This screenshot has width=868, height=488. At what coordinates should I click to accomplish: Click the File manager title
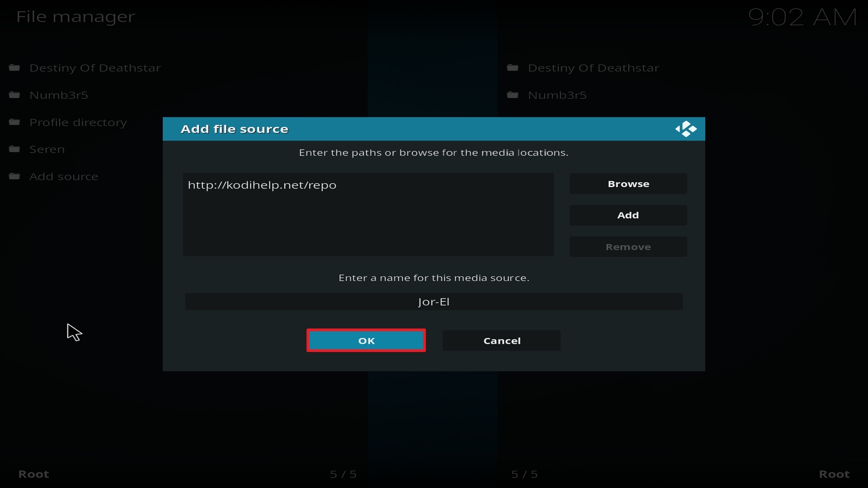75,17
